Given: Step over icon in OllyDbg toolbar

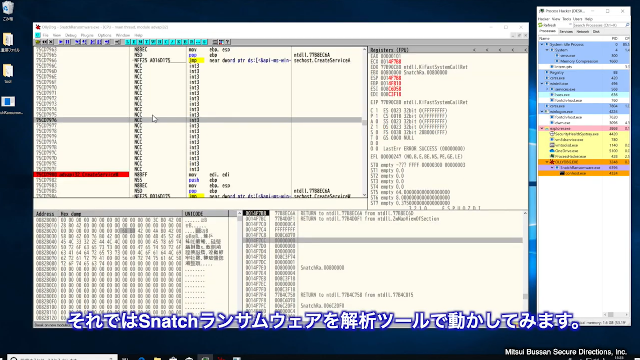Looking at the screenshot, I should click(84, 42).
